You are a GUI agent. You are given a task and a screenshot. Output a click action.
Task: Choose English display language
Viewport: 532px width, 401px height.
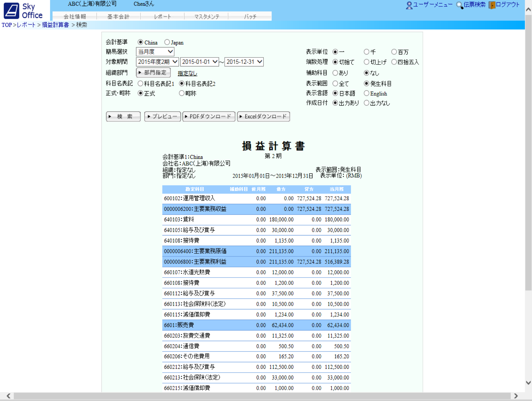click(366, 93)
